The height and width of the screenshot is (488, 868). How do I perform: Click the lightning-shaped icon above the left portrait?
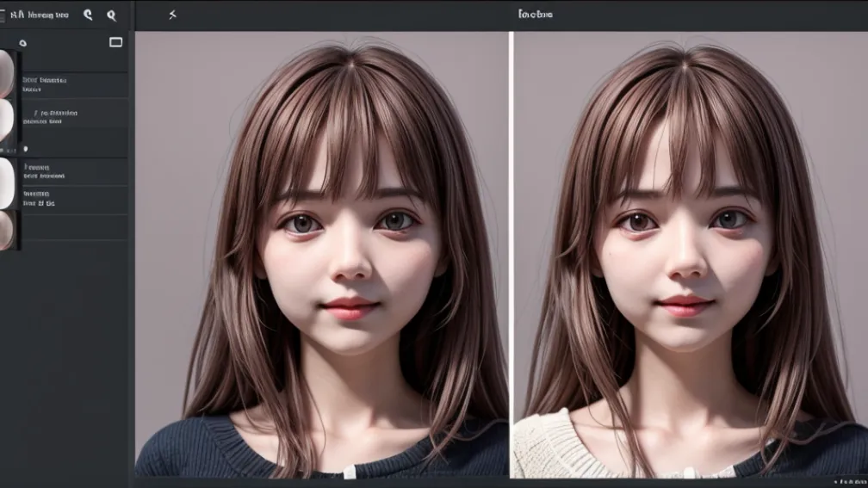coord(172,15)
